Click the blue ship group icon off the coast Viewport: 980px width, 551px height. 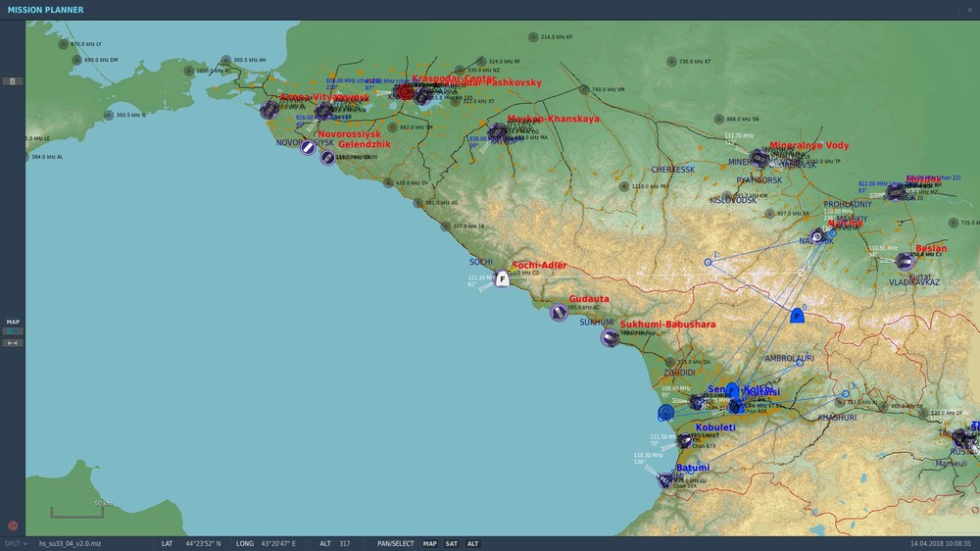pyautogui.click(x=666, y=412)
